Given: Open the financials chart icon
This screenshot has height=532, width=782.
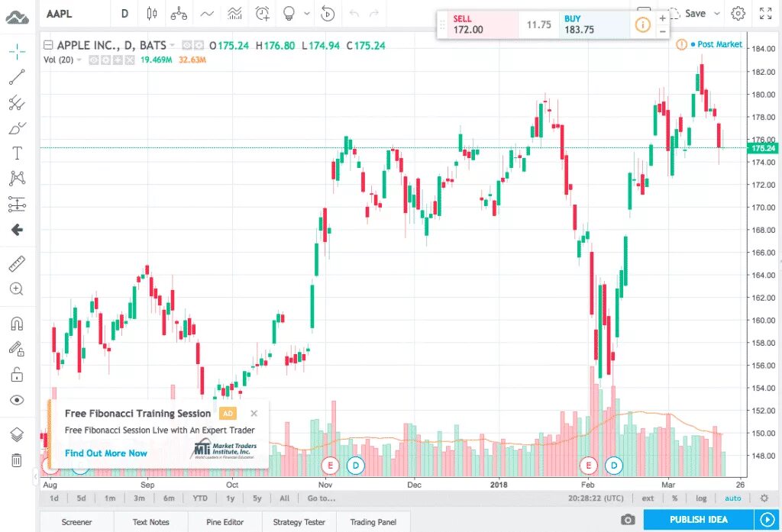Looking at the screenshot, I should click(x=234, y=14).
